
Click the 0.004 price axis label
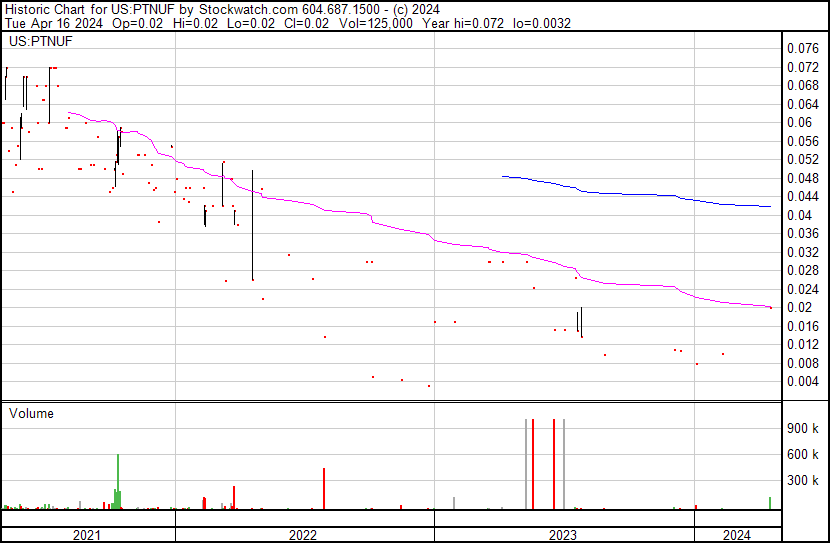[x=802, y=381]
